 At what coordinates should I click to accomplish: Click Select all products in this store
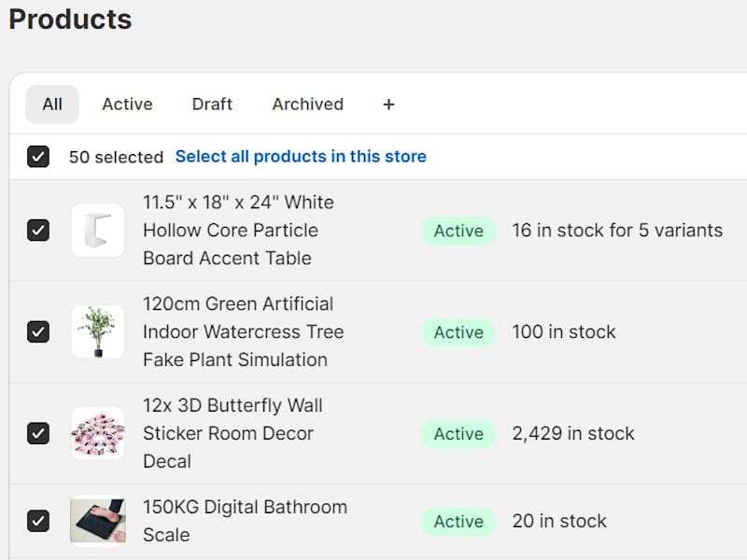(x=301, y=156)
